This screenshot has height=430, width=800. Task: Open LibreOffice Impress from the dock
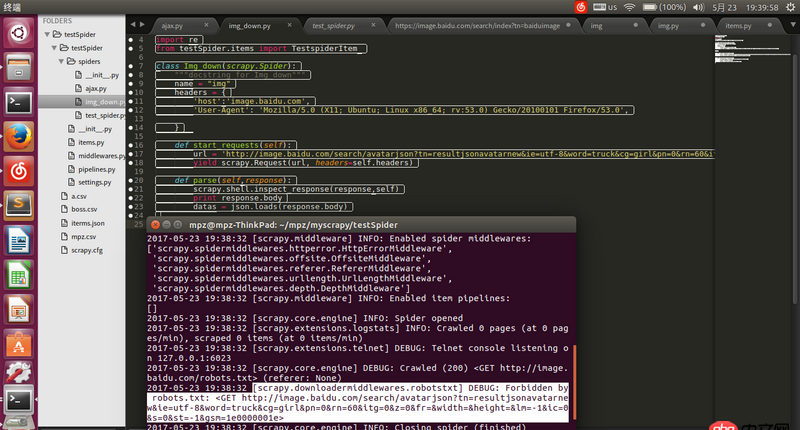click(x=17, y=310)
